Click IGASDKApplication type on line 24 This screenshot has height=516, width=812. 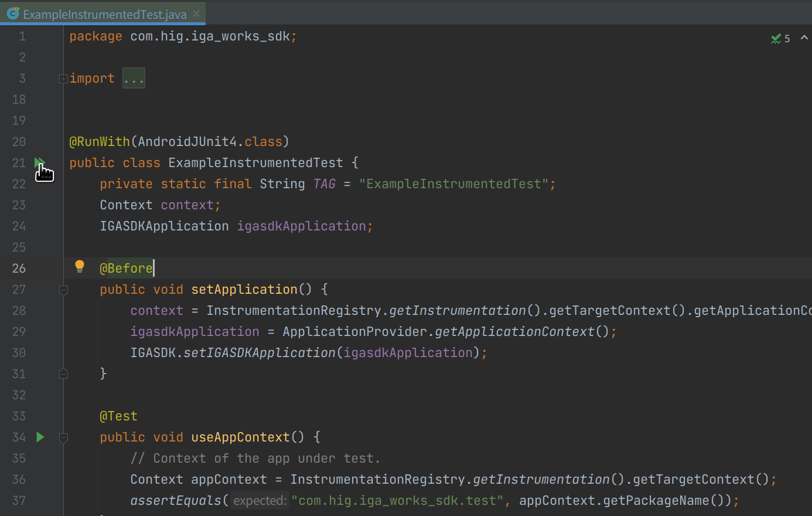coord(164,226)
